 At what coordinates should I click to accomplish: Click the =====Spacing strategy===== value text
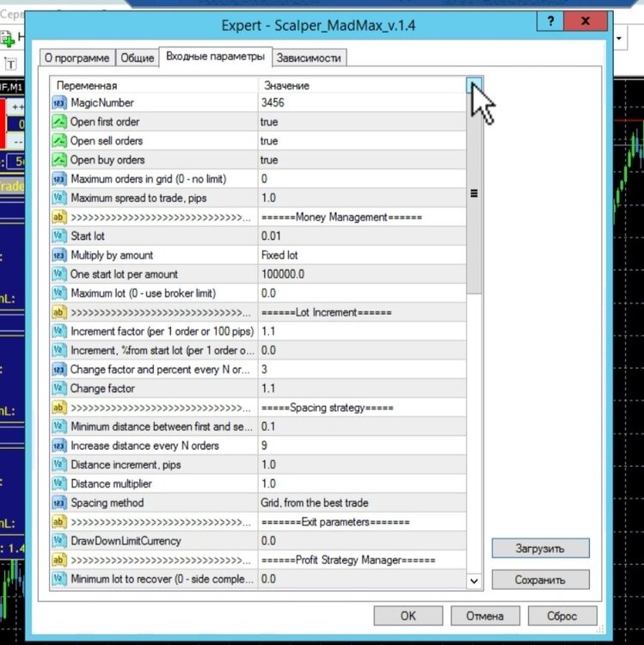(x=327, y=408)
